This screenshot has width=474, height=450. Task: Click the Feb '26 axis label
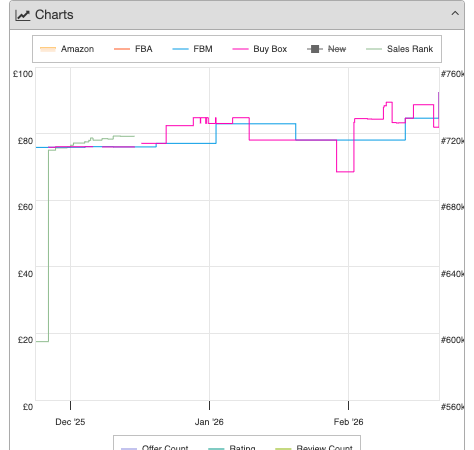pos(348,422)
